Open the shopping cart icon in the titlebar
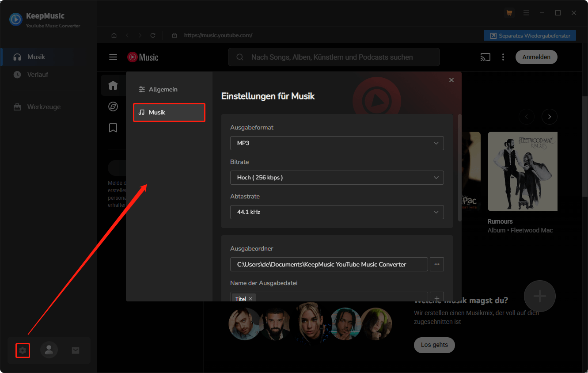The height and width of the screenshot is (373, 588). pos(509,13)
